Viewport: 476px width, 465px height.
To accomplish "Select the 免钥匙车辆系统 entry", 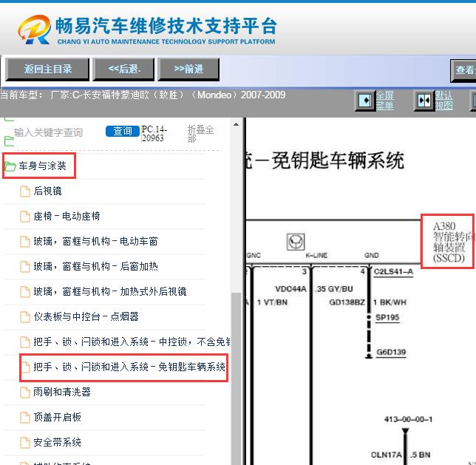I will click(x=129, y=367).
